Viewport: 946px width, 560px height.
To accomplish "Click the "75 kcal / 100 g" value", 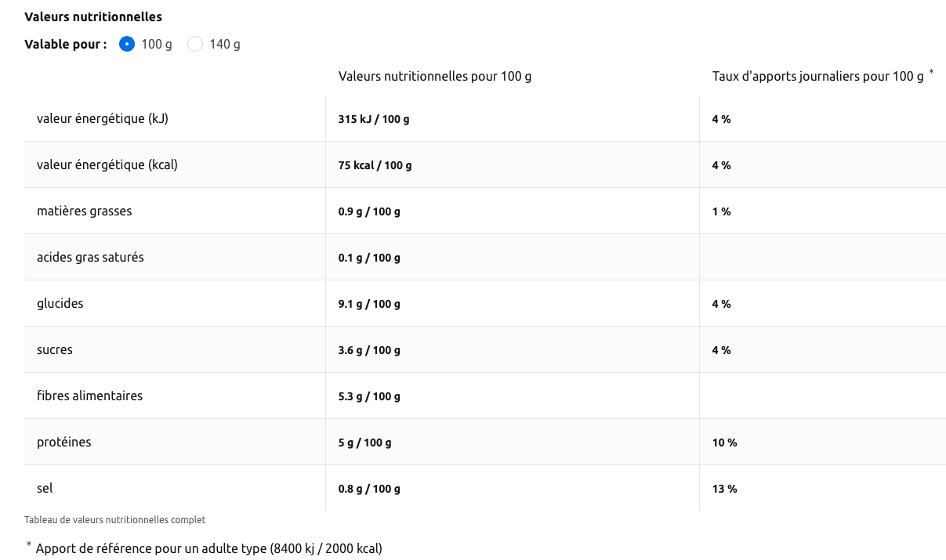I will 375,165.
